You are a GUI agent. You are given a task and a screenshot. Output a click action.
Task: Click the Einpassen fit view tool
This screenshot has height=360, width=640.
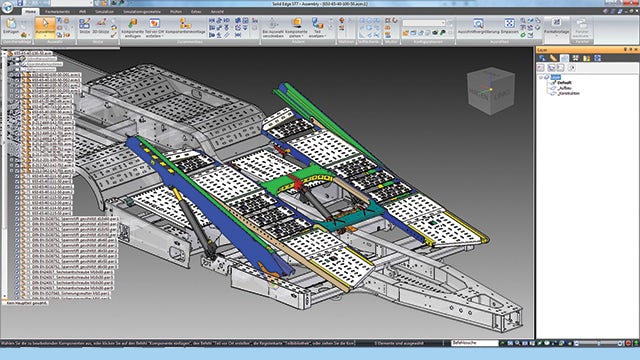click(x=509, y=26)
